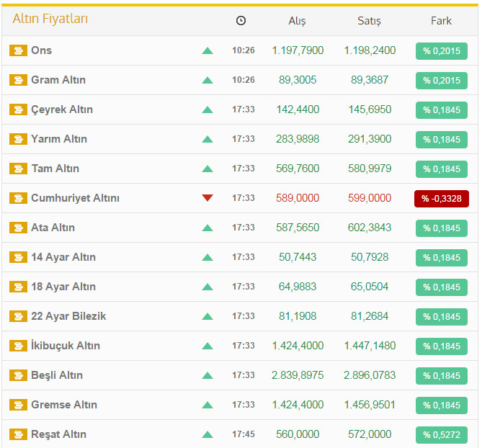Click the gold coin icon beside Ons
The height and width of the screenshot is (448, 495).
pyautogui.click(x=18, y=50)
